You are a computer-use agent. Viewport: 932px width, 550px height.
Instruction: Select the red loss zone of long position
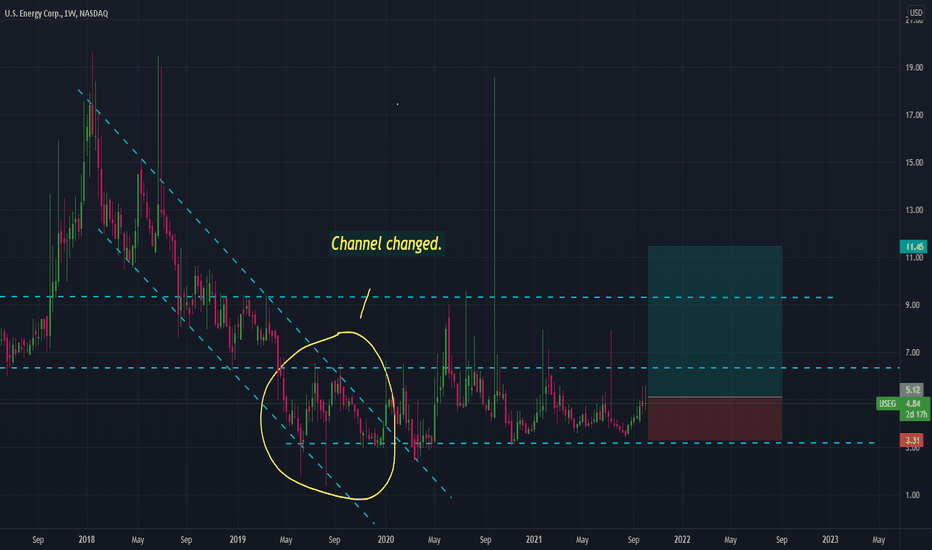[x=715, y=419]
